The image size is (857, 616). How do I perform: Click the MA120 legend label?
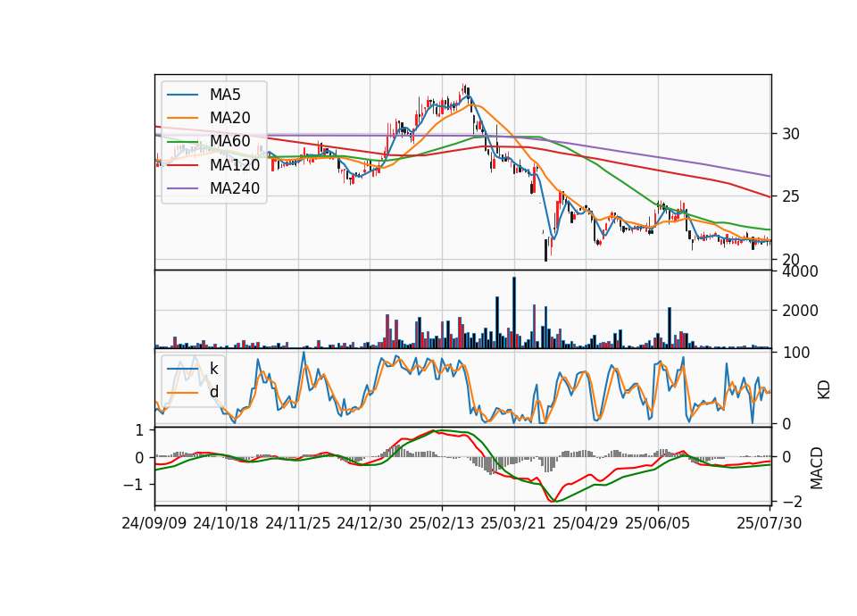[235, 164]
